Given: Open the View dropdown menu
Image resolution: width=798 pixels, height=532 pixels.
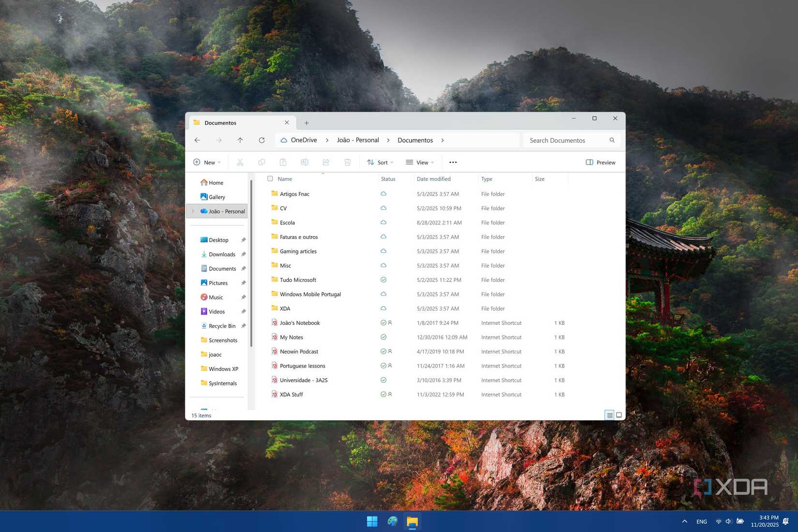Looking at the screenshot, I should point(420,163).
